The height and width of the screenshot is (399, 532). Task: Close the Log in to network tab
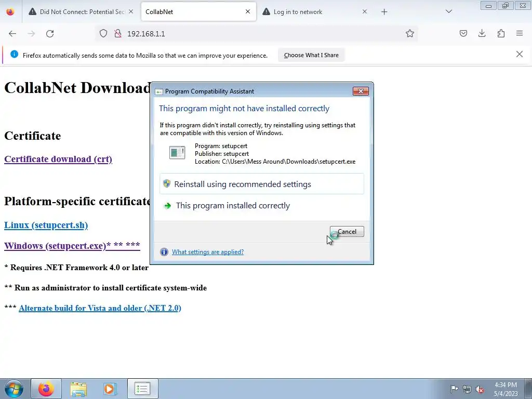coord(364,11)
